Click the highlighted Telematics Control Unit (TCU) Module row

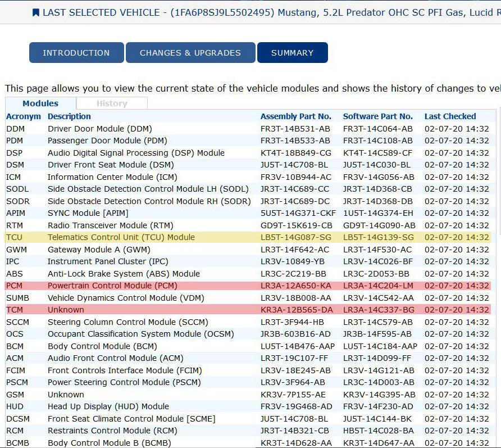(248, 237)
